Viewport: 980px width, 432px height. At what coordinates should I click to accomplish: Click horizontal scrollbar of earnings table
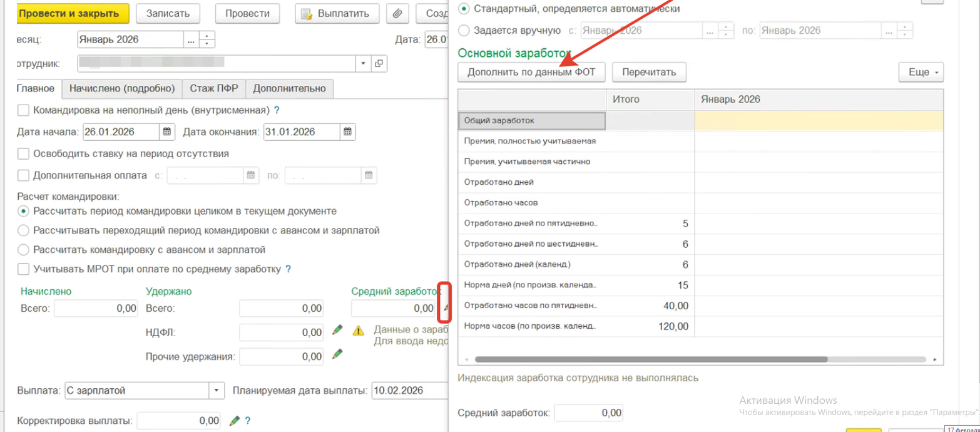651,359
